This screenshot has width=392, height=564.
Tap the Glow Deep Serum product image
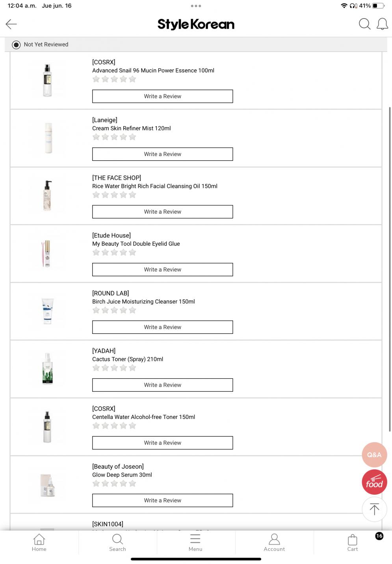pos(48,485)
